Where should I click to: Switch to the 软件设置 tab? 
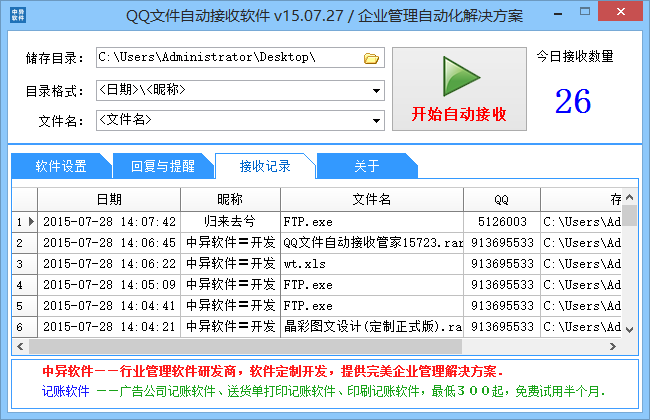[60, 166]
